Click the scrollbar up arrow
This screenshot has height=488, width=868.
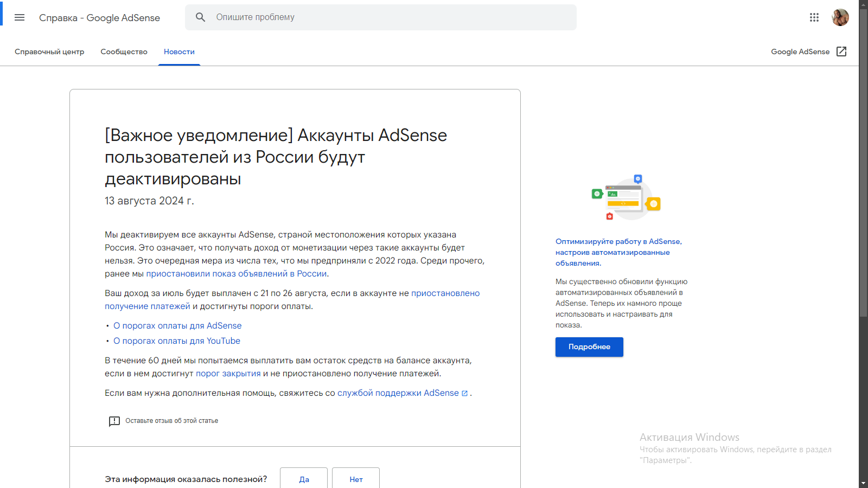[x=863, y=4]
